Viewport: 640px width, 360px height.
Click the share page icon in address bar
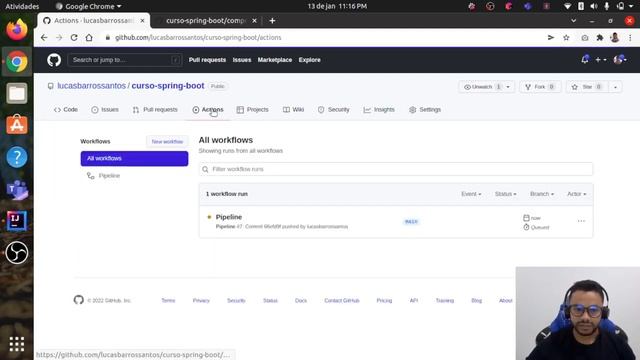pos(551,38)
